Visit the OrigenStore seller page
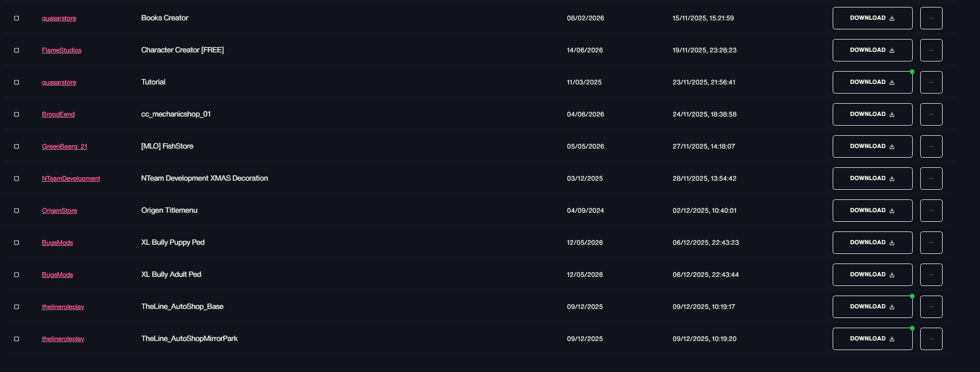 pos(60,211)
